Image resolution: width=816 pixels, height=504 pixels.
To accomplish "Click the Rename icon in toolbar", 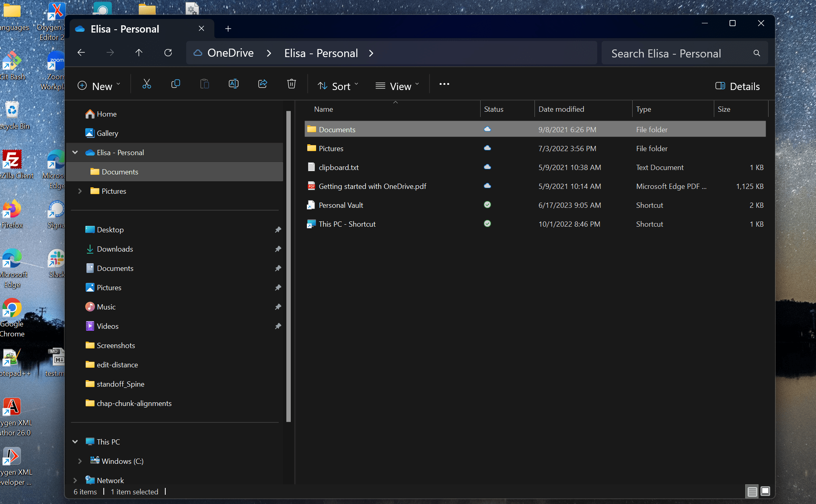I will click(x=234, y=84).
